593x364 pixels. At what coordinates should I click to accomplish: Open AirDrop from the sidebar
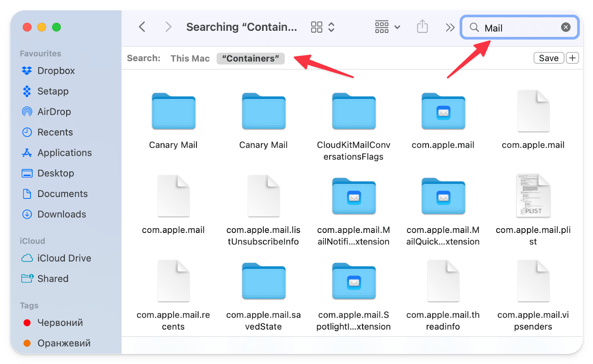[54, 111]
